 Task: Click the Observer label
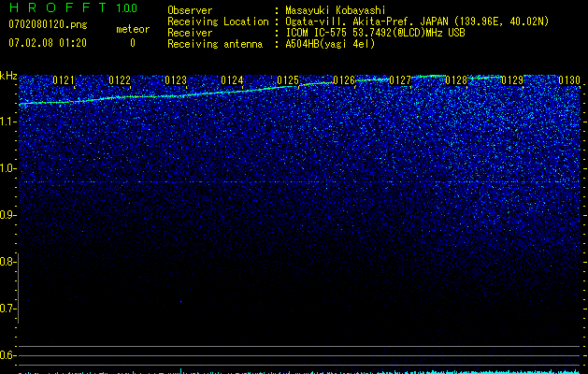190,10
